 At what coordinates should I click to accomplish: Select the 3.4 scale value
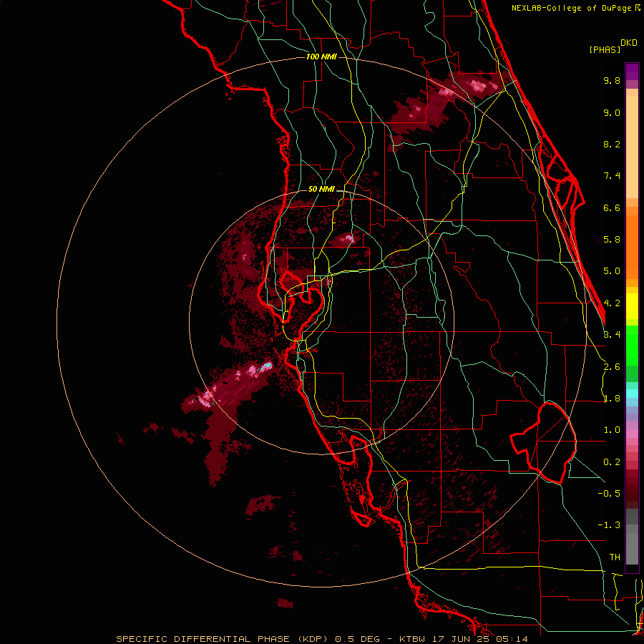[612, 335]
